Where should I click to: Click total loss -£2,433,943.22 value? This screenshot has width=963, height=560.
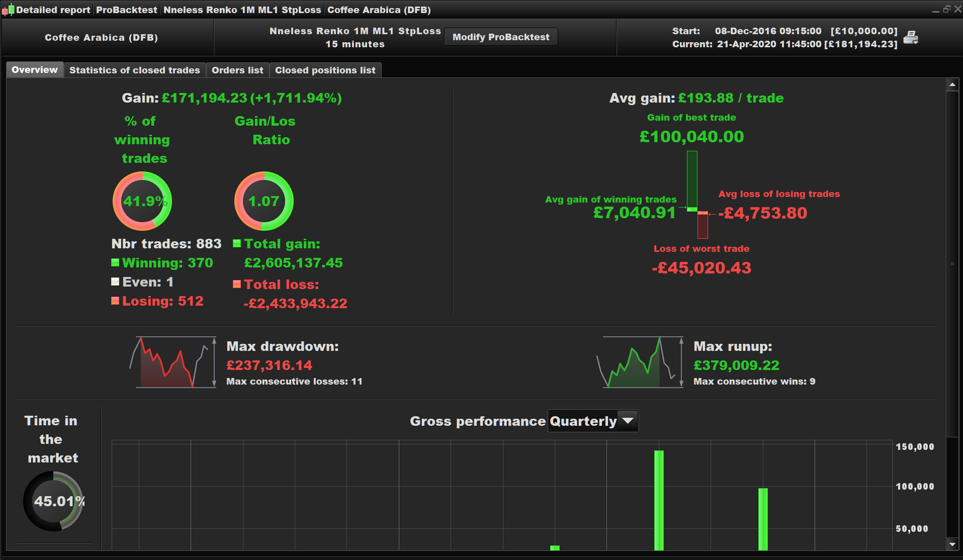coord(295,304)
